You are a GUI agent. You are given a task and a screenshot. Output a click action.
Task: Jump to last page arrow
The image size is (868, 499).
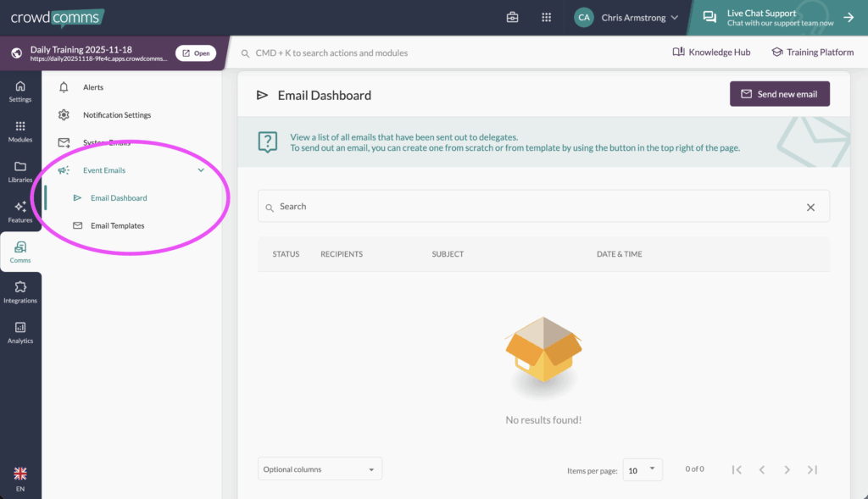click(x=812, y=469)
